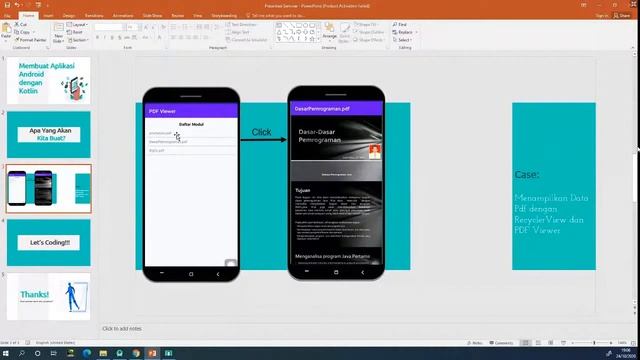640x360 pixels.
Task: Switch to the Insert ribbon tab
Action: [48, 16]
